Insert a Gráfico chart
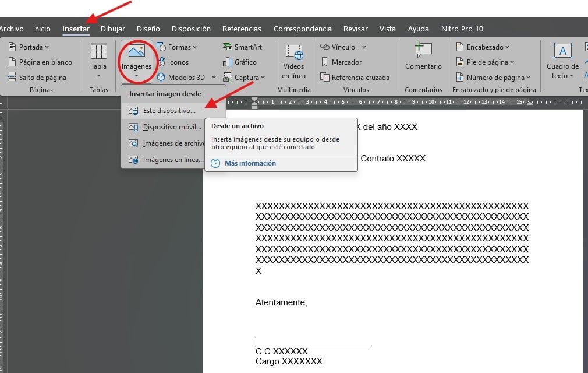The width and height of the screenshot is (588, 373). [x=240, y=62]
